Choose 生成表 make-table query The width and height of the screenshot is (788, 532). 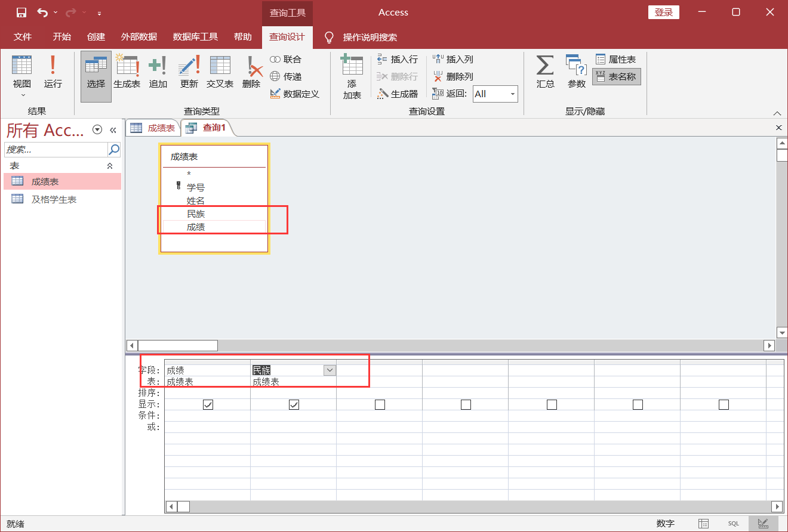(x=127, y=72)
